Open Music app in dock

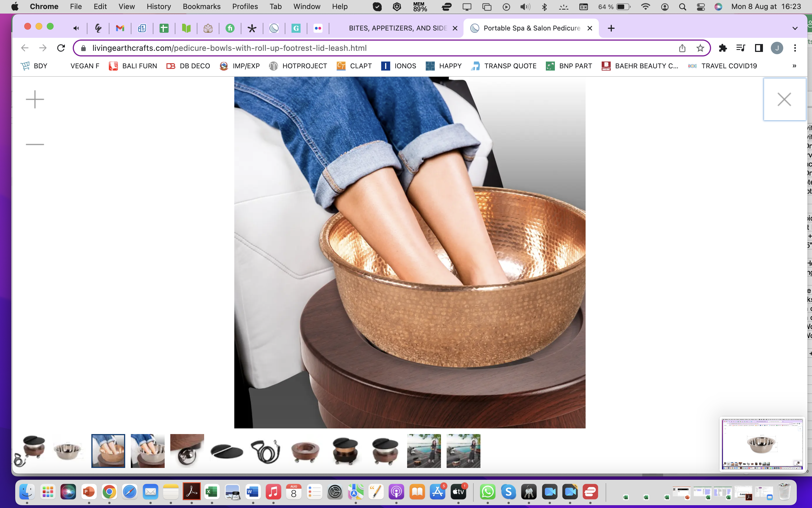point(273,492)
